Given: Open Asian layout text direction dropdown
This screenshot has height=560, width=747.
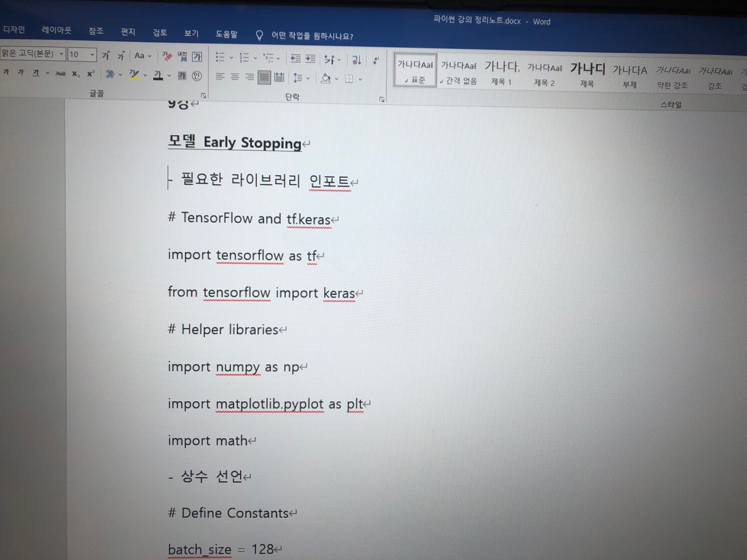Looking at the screenshot, I should click(x=332, y=60).
